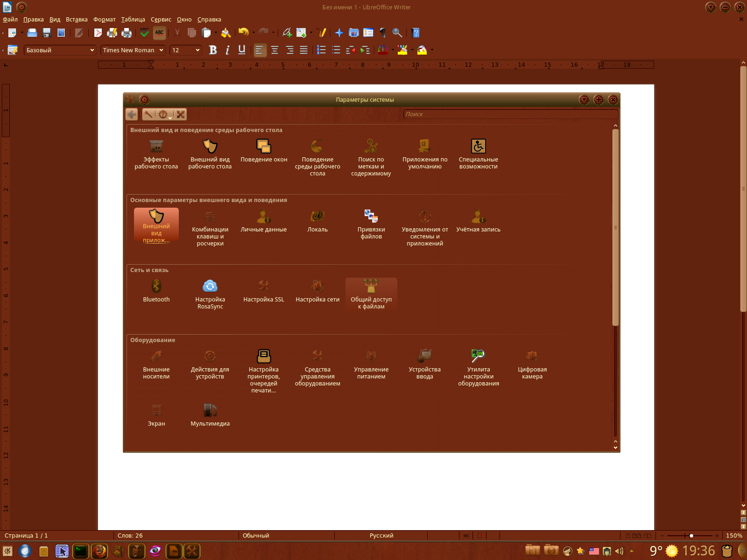This screenshot has width=747, height=560.
Task: Toggle the bulleted list
Action: tap(336, 50)
